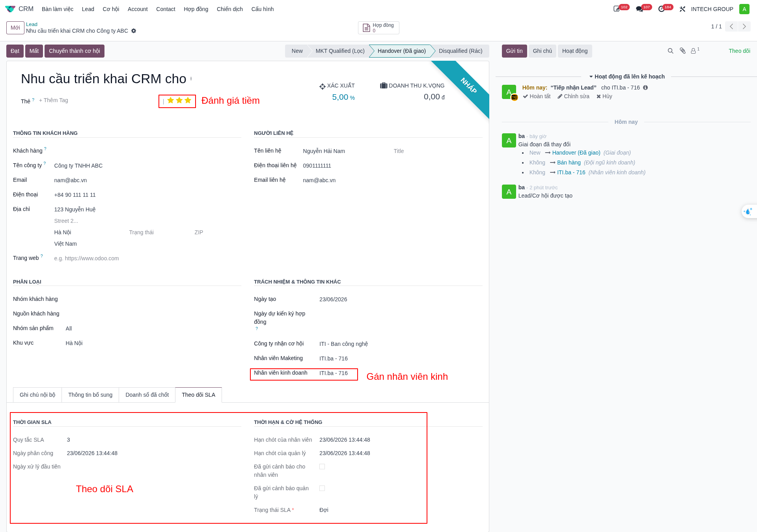
Task: Click Hoàn tất on the planned activity
Action: pos(537,96)
